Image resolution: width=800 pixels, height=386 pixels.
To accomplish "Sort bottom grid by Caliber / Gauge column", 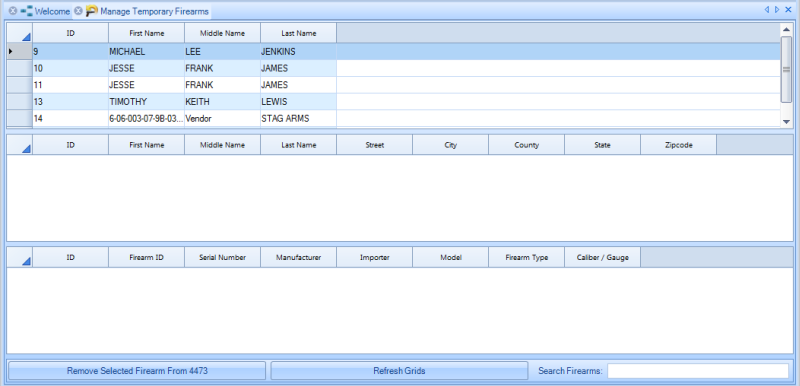I will (x=603, y=257).
